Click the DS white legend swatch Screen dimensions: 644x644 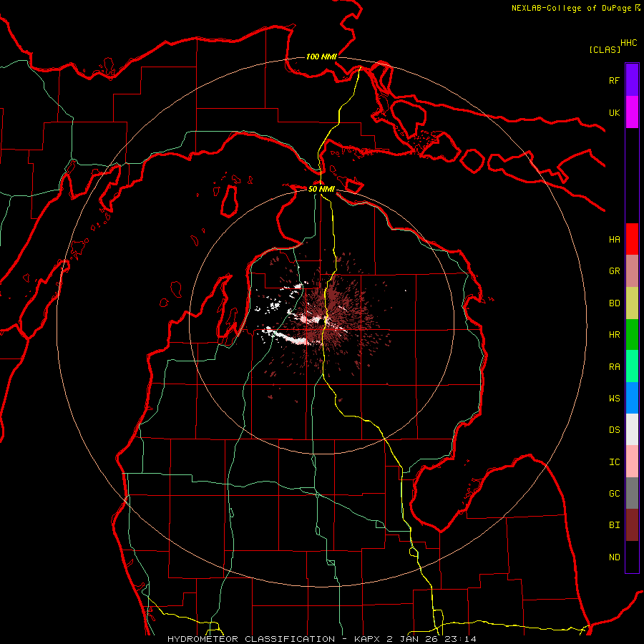632,429
